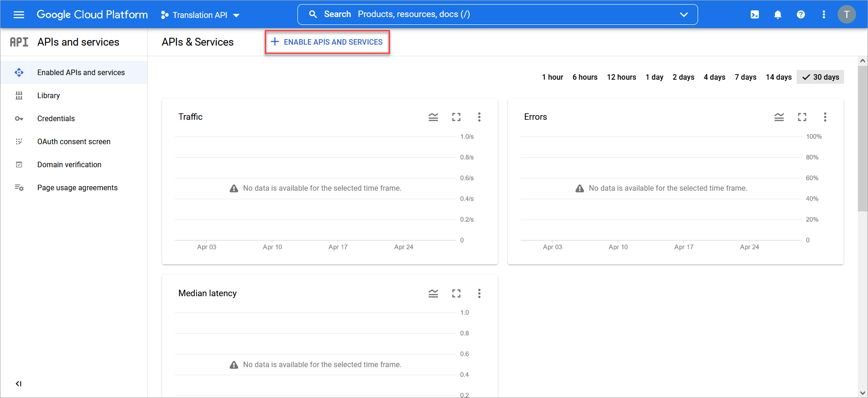Select 7 days time range
The image size is (868, 398).
pos(746,77)
